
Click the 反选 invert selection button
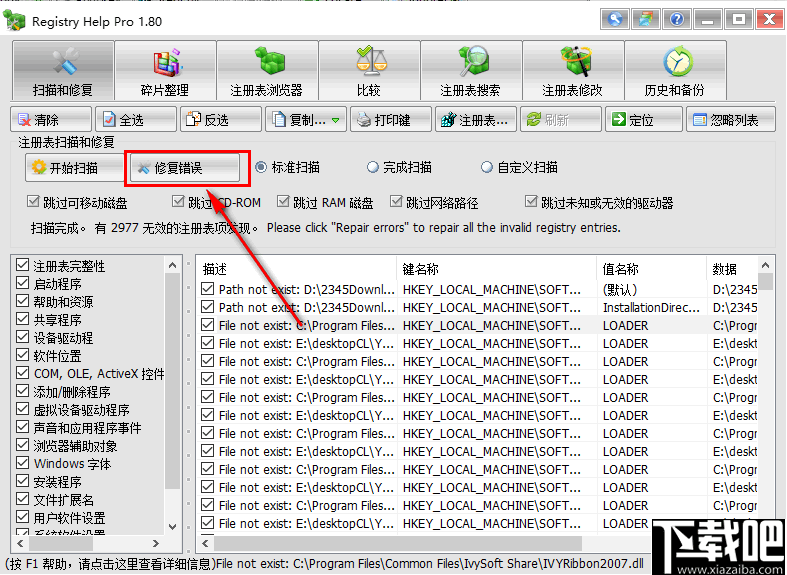pyautogui.click(x=221, y=119)
